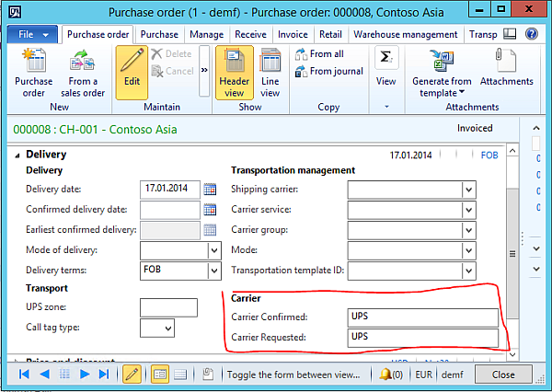552x392 pixels.
Task: Expand the Delivery terms dropdown
Action: pos(214,271)
